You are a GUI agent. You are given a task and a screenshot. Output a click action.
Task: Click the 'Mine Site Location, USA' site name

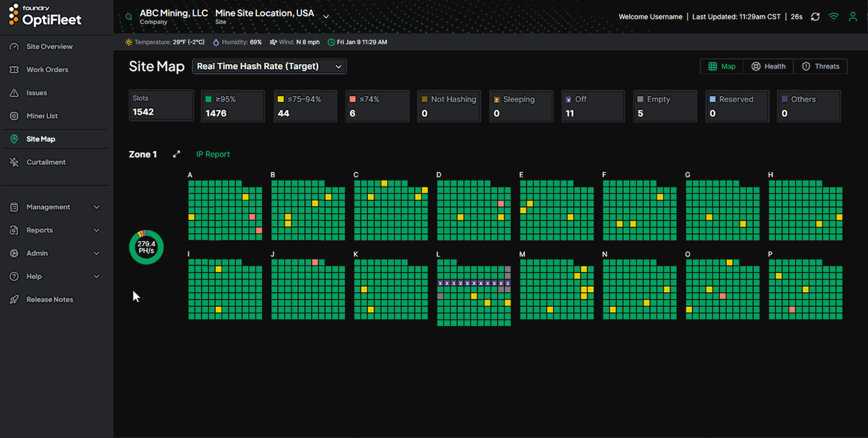[x=265, y=13]
